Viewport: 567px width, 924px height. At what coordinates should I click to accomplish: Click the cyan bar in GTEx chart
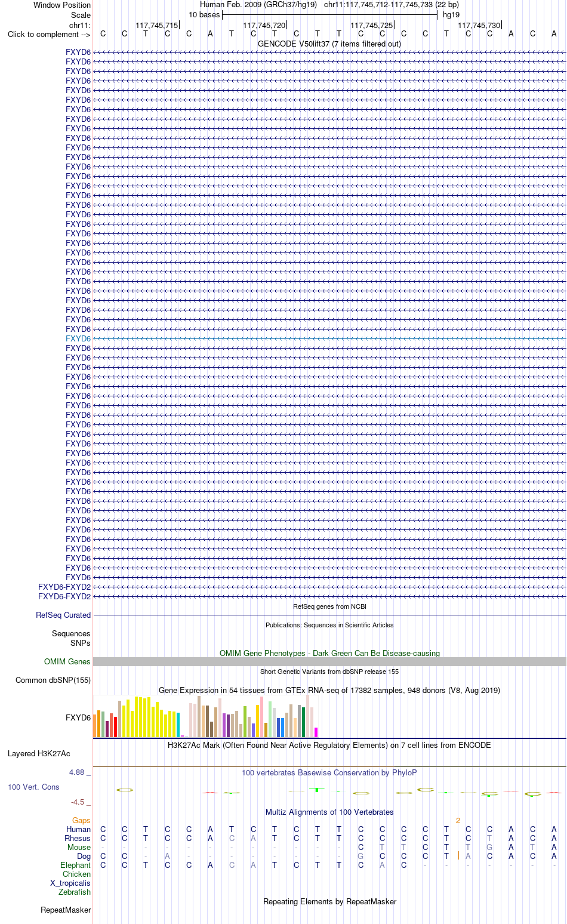tap(178, 725)
